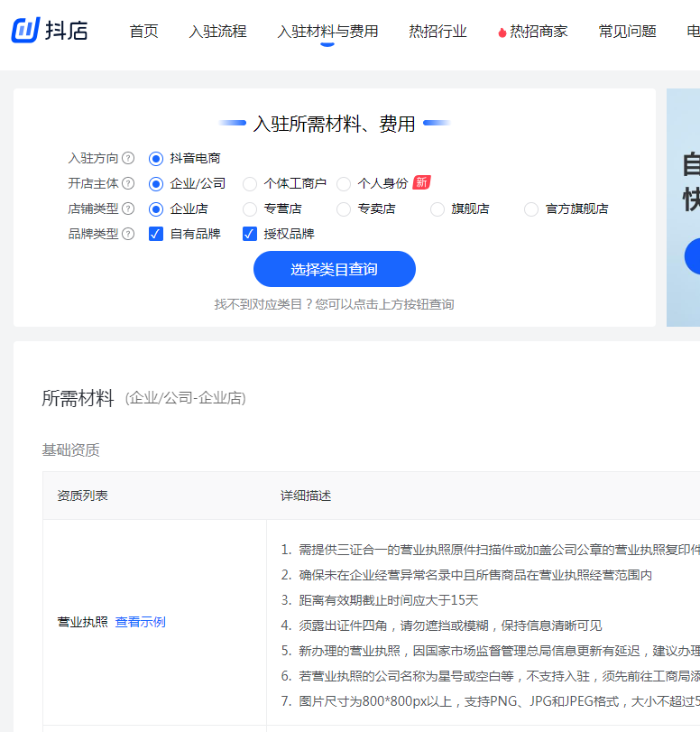Open the 热招商家 nav item
The height and width of the screenshot is (732, 700).
(539, 32)
